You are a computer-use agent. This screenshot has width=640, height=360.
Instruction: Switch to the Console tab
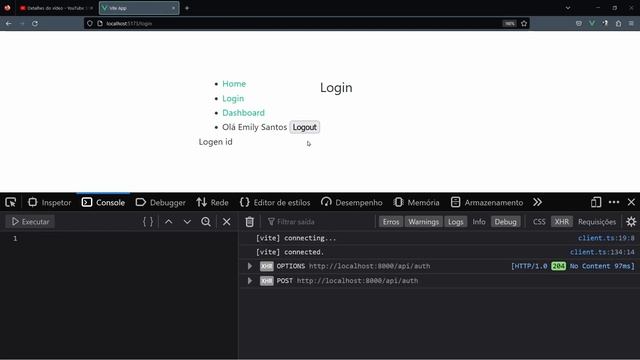point(103,202)
